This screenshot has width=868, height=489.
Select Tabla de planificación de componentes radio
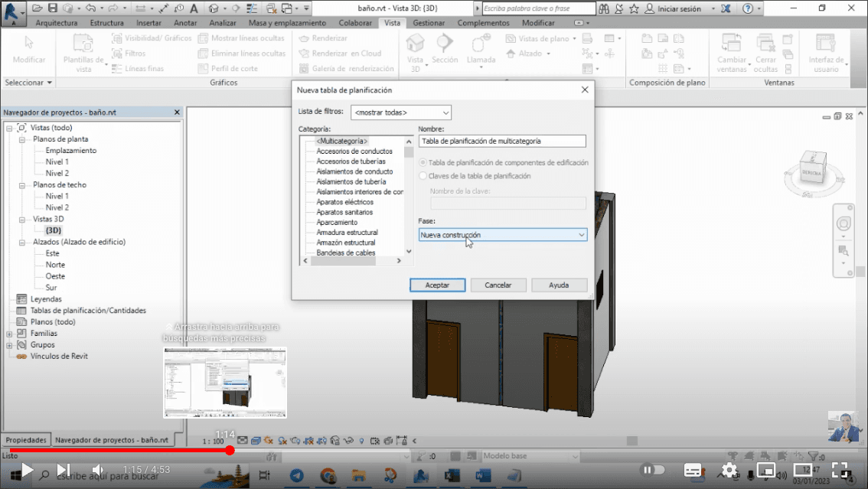point(423,163)
